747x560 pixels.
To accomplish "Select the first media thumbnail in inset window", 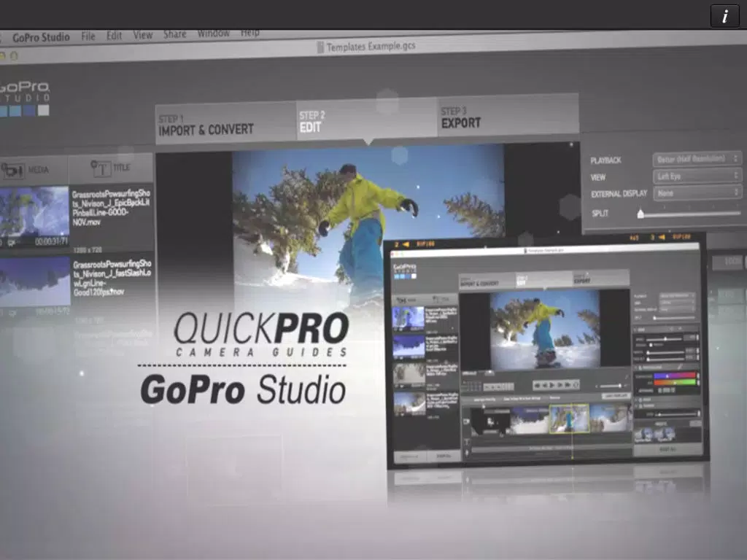I will [x=408, y=319].
